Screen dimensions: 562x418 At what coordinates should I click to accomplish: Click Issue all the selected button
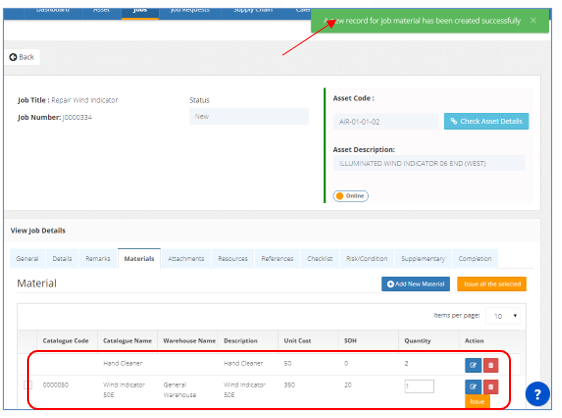pos(492,284)
